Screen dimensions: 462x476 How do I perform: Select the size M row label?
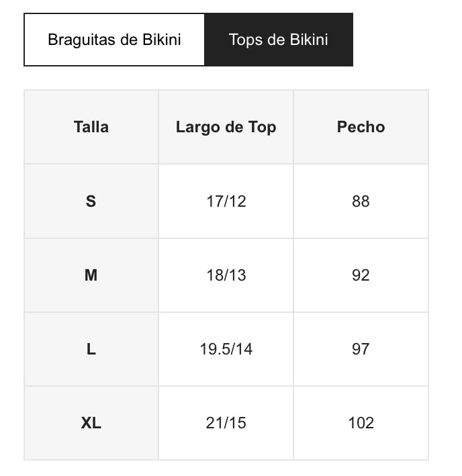(x=91, y=275)
